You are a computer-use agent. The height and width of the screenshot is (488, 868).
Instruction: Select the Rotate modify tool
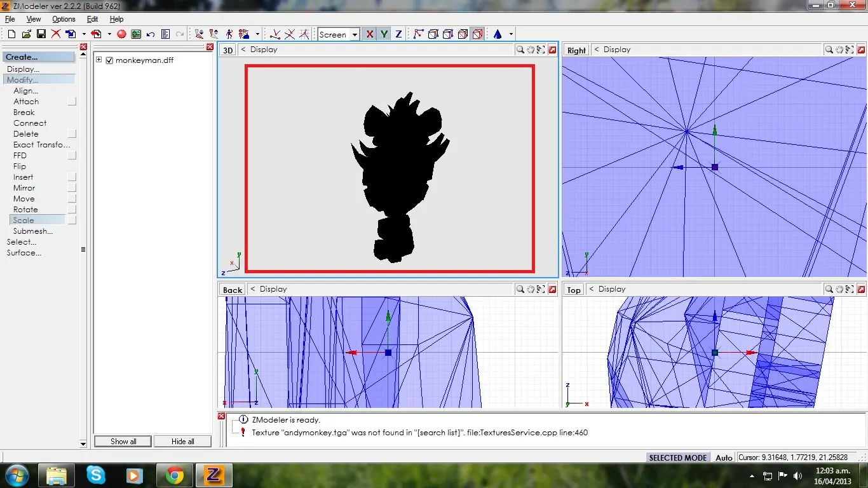pos(25,210)
